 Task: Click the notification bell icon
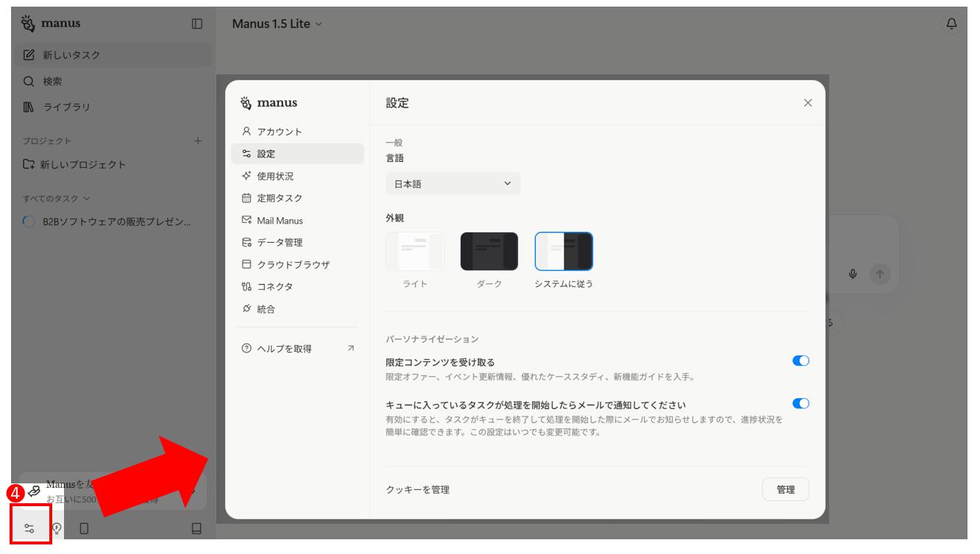pos(950,24)
